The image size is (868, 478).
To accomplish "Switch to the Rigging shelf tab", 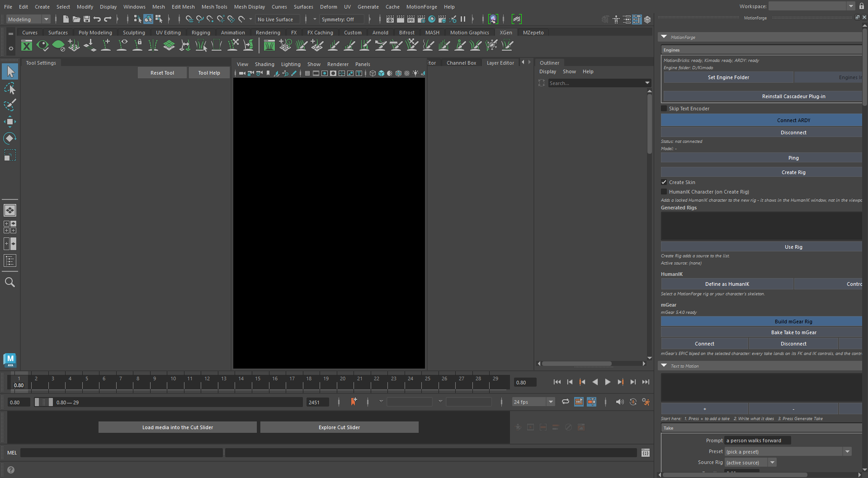I will pyautogui.click(x=201, y=33).
